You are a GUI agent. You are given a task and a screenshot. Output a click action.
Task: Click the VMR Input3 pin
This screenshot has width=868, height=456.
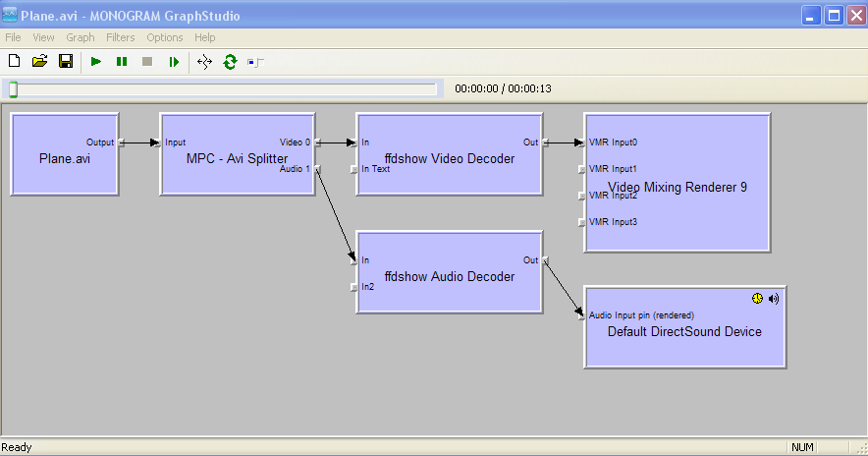582,222
